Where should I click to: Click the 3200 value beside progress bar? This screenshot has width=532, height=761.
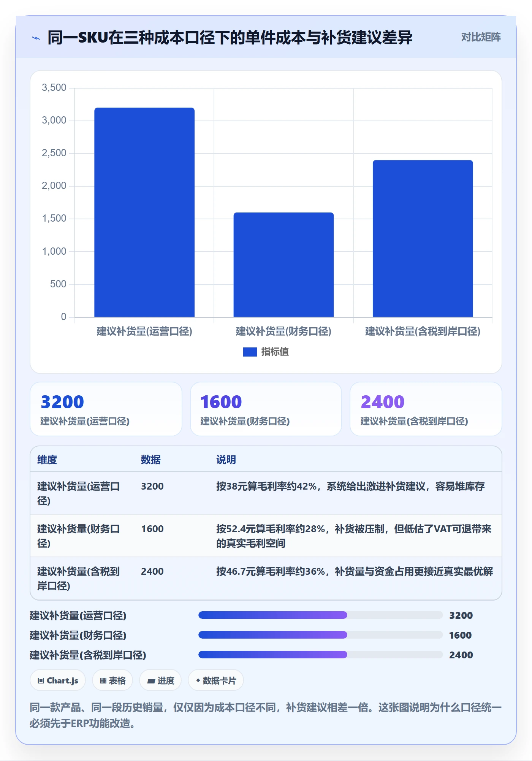point(461,615)
